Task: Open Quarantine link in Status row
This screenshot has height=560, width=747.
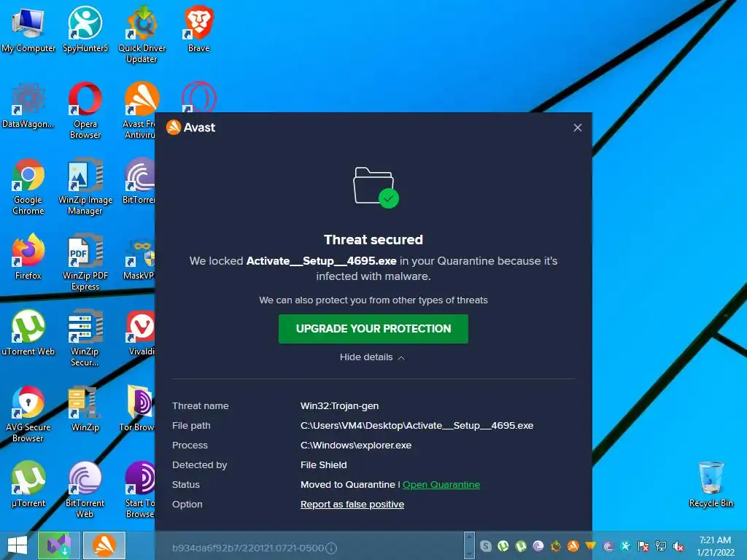Action: coord(441,484)
